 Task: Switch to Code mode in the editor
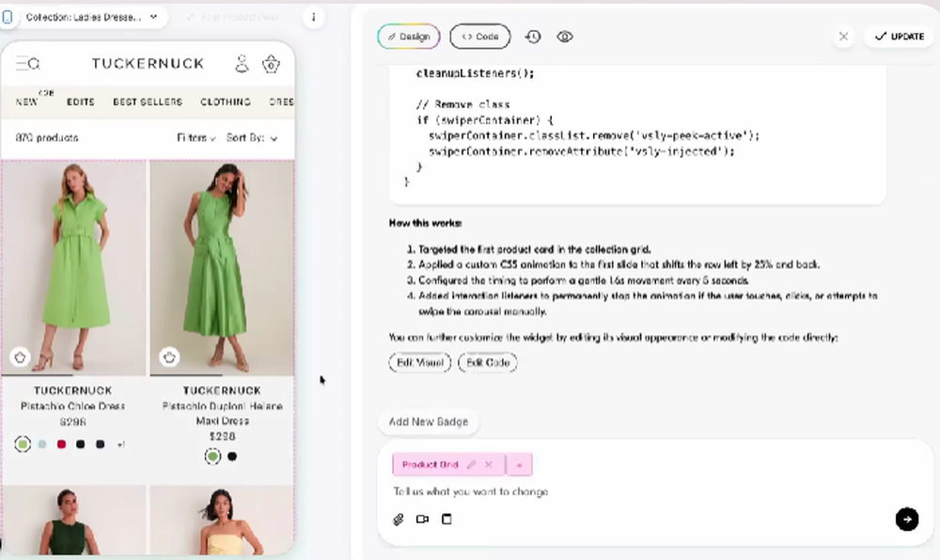point(479,37)
